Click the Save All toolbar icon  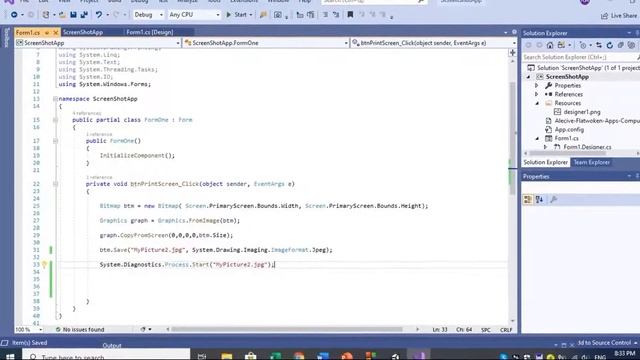[x=84, y=15]
